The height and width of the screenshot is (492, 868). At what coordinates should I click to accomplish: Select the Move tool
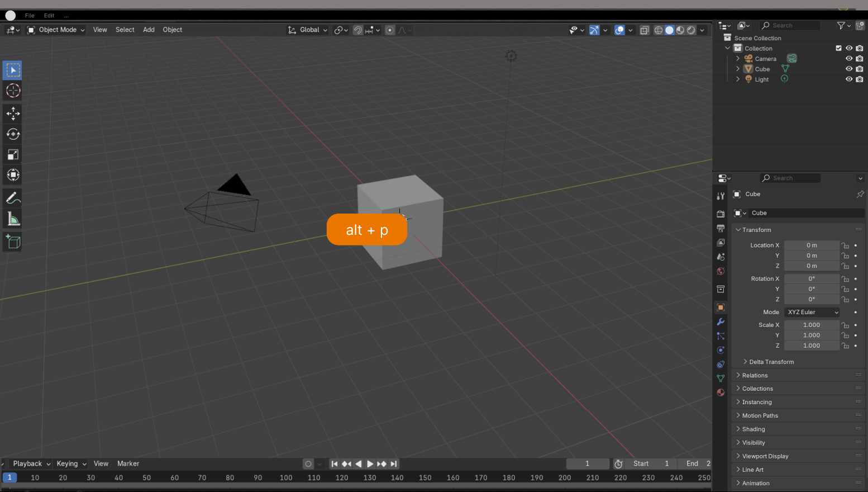[x=12, y=113]
